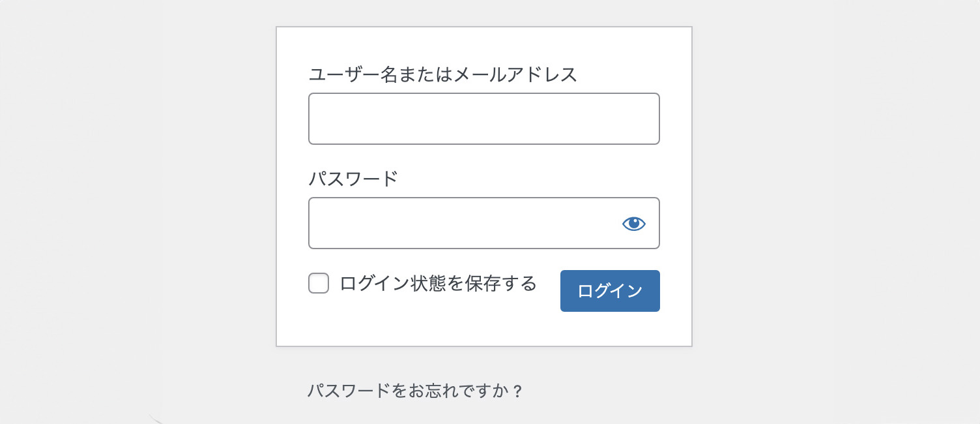This screenshot has width=980, height=424.
Task: Tick the save login state box
Action: (x=319, y=284)
